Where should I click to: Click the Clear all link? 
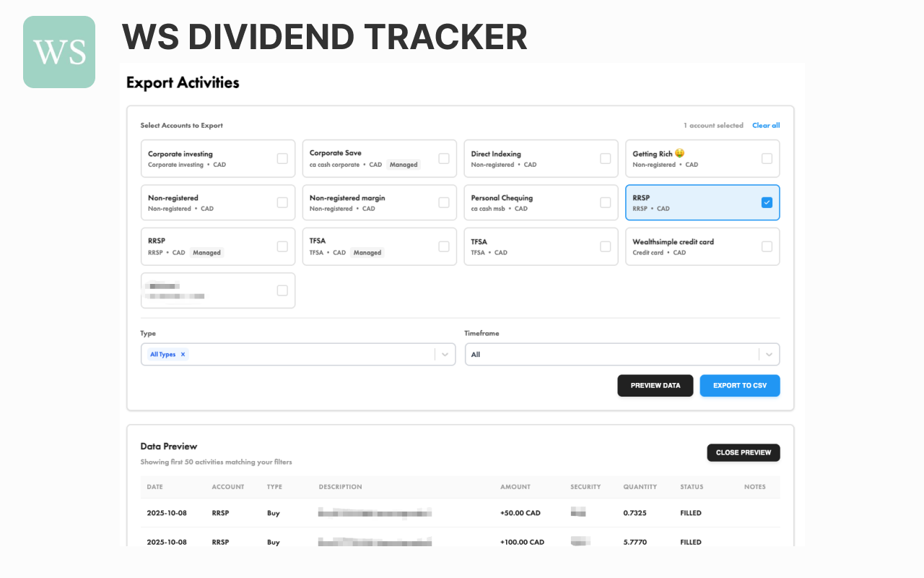tap(765, 125)
